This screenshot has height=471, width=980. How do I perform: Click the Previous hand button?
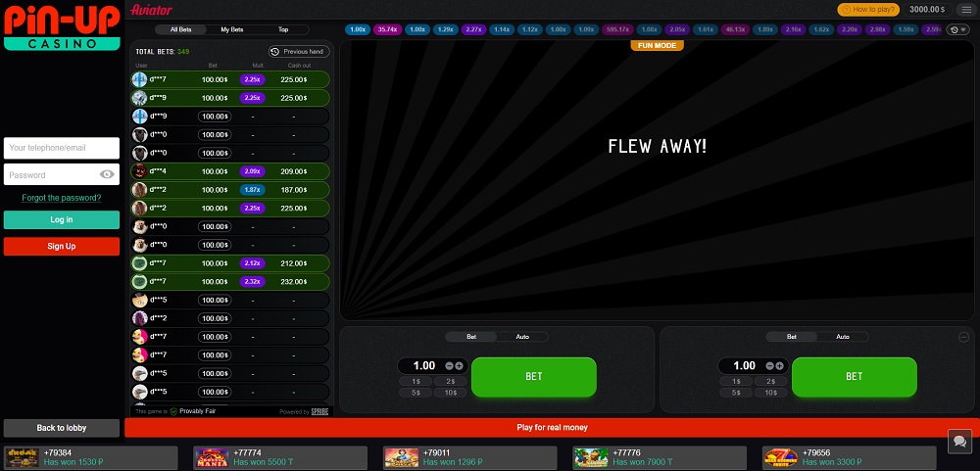point(299,51)
